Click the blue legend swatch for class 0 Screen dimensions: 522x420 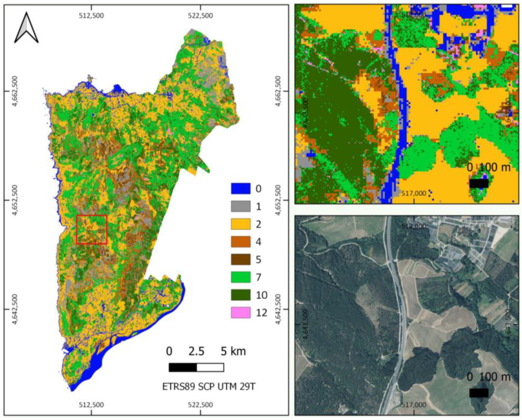tap(241, 189)
